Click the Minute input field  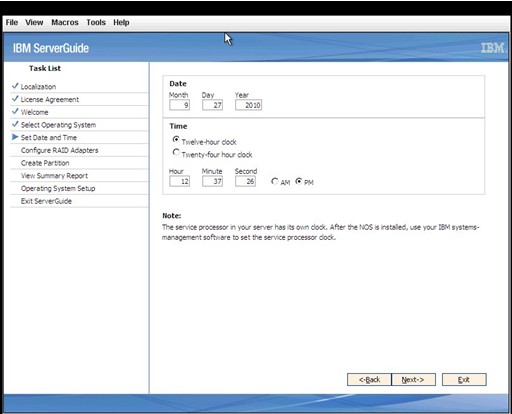coord(212,181)
